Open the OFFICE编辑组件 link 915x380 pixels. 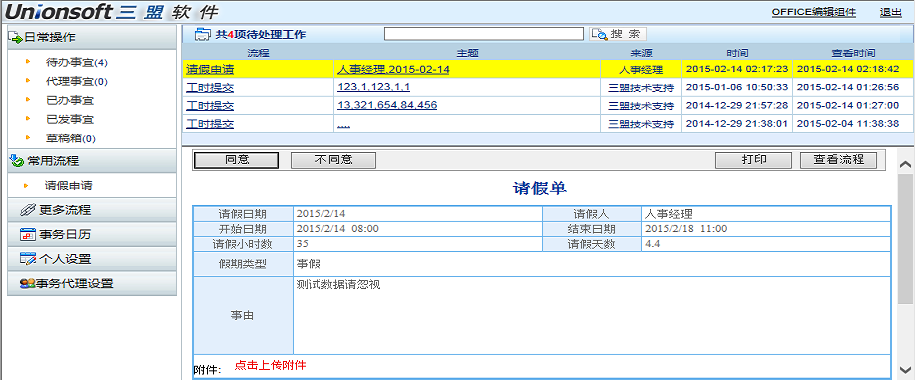coord(814,12)
